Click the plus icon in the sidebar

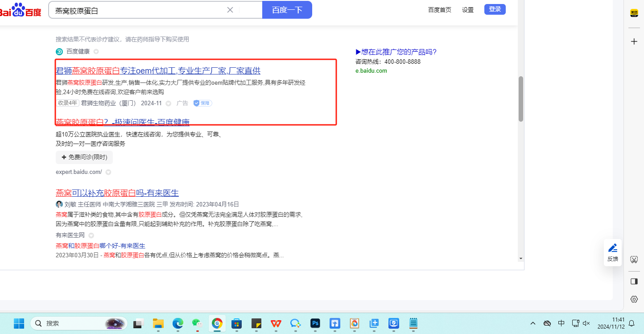pyautogui.click(x=634, y=41)
